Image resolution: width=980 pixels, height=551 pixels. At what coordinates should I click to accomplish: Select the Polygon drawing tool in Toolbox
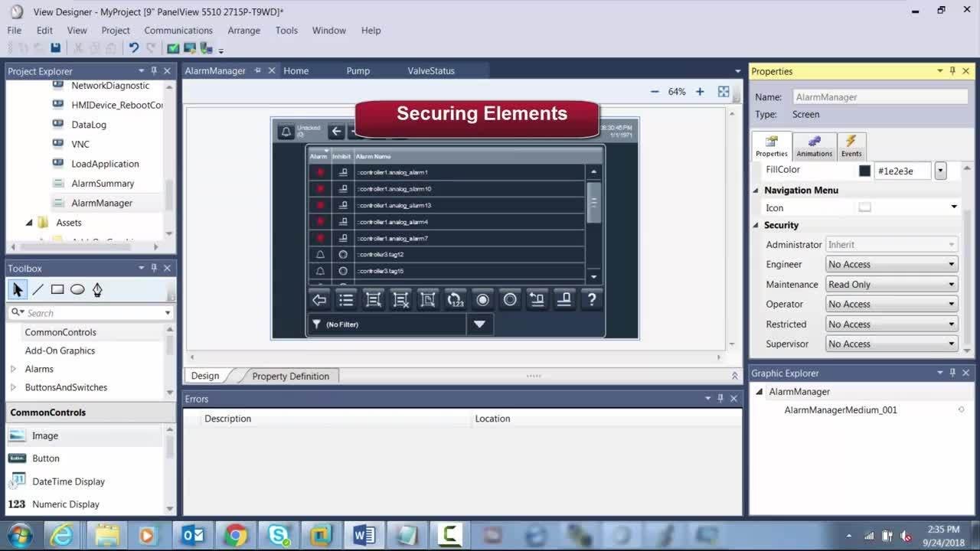[x=97, y=289]
